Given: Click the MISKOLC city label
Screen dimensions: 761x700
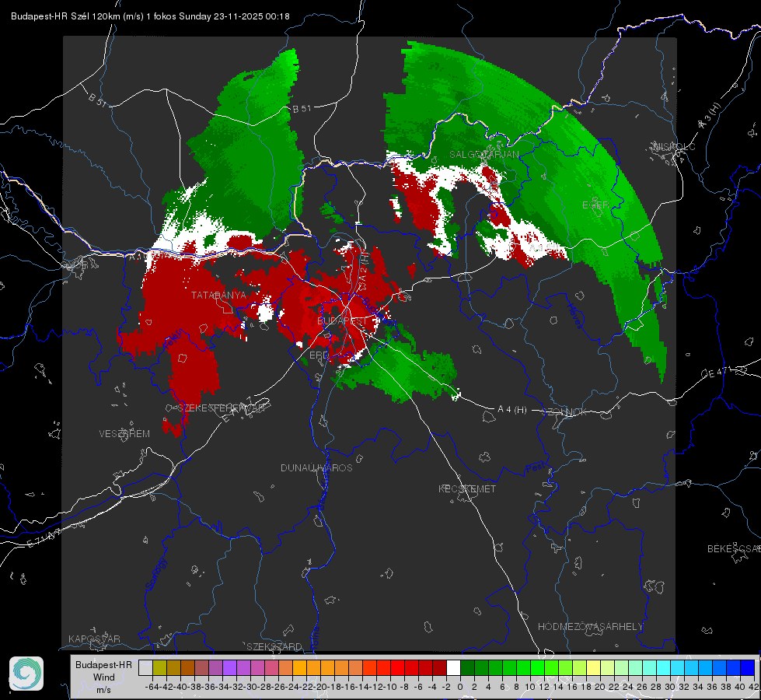Looking at the screenshot, I should pos(674,146).
